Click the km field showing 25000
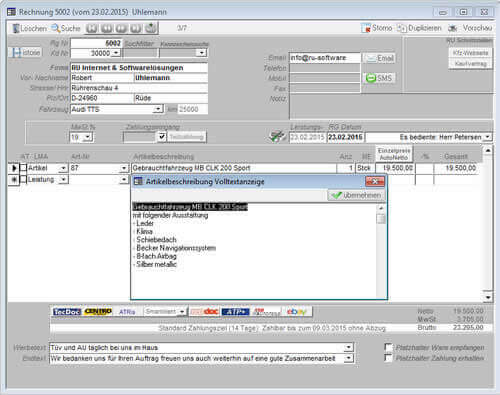This screenshot has height=395, width=500. click(x=193, y=109)
